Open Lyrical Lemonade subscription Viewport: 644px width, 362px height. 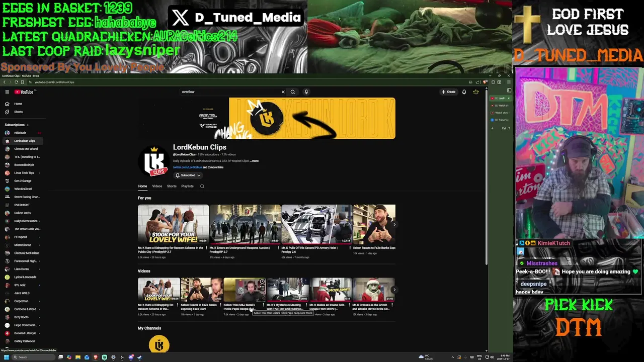pyautogui.click(x=23, y=277)
